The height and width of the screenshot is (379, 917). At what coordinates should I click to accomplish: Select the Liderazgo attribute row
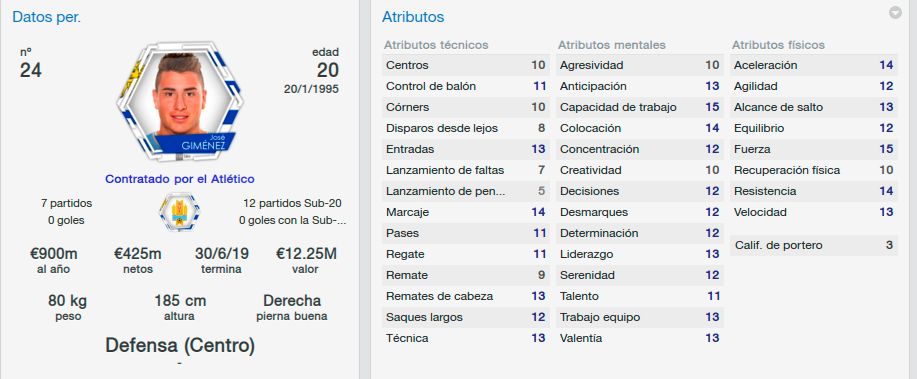click(x=640, y=254)
